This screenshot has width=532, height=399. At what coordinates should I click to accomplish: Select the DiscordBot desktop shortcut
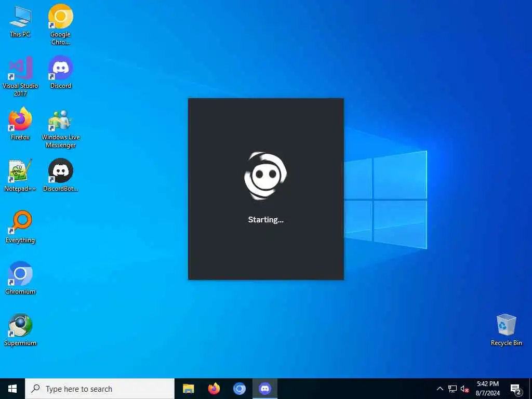click(60, 175)
